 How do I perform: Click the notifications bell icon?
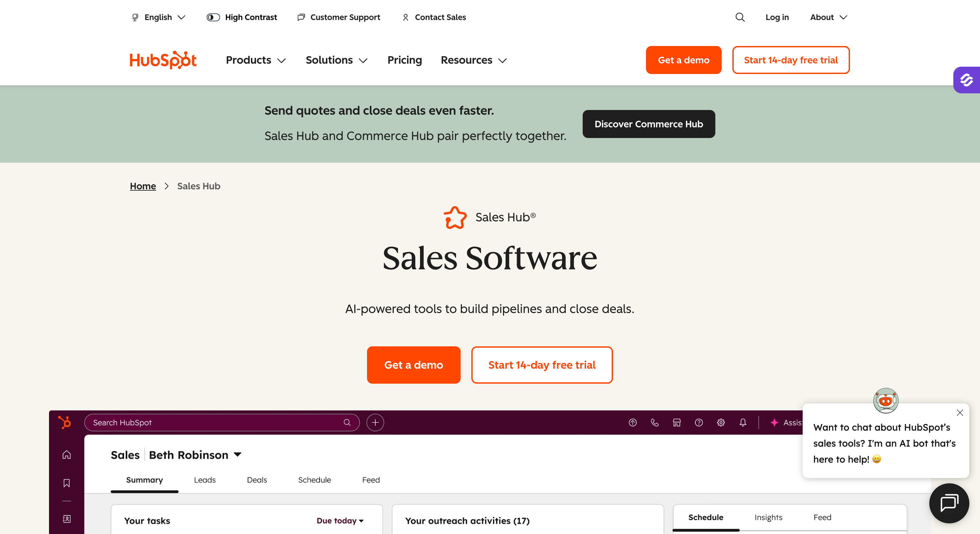click(x=743, y=423)
